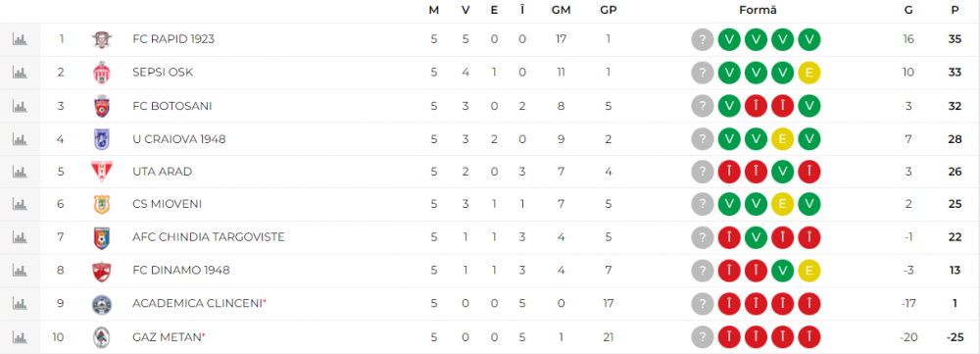Click the FC Botosani club logo
Viewport: 980px width, 354px height.
(x=101, y=106)
